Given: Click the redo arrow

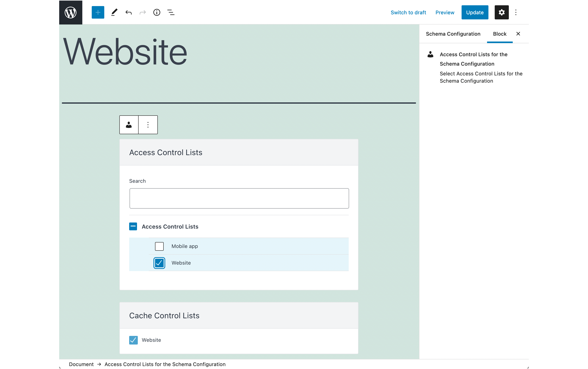Looking at the screenshot, I should click(143, 13).
